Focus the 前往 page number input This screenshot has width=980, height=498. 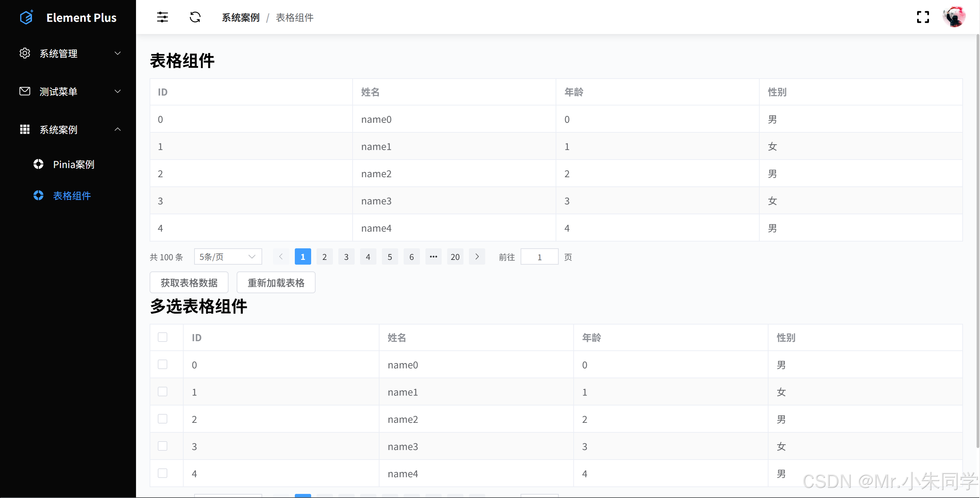539,257
